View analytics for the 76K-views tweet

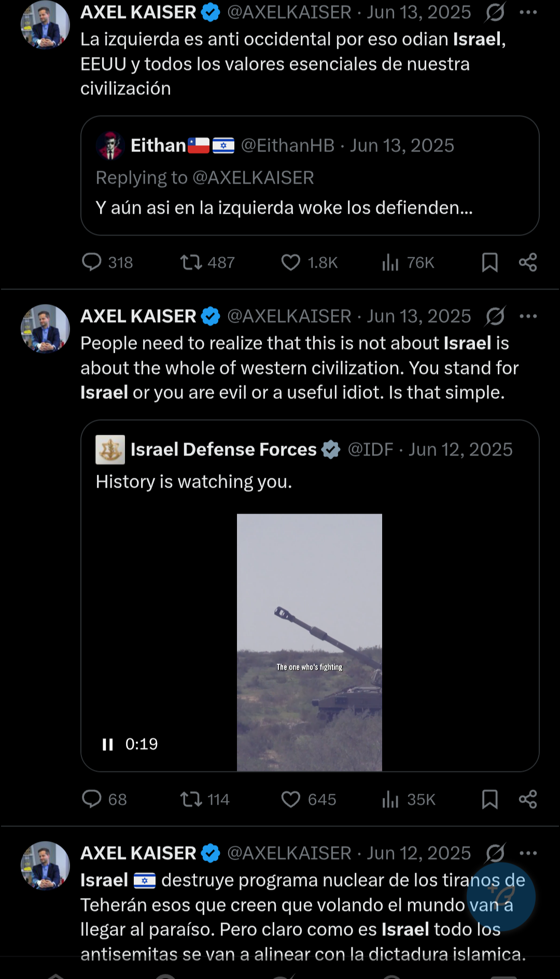391,262
